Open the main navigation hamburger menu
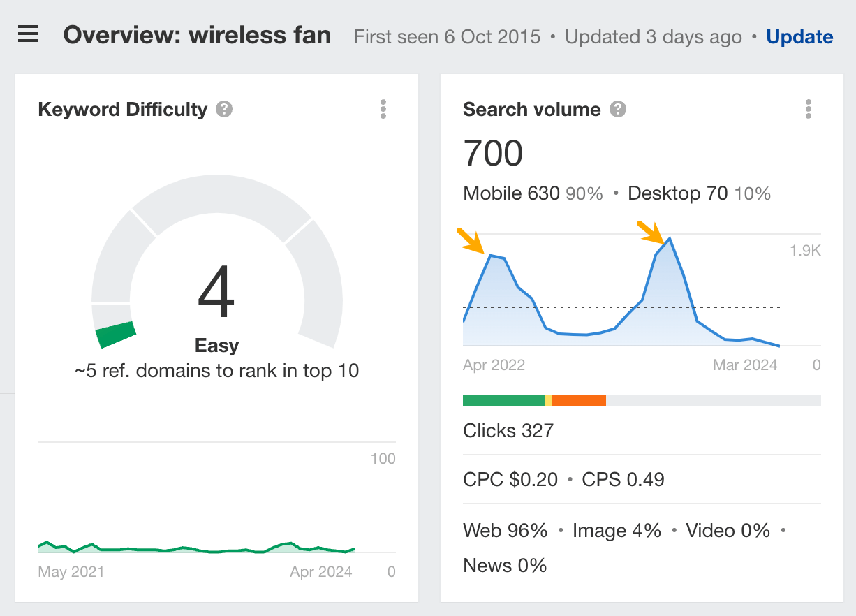 pos(27,35)
